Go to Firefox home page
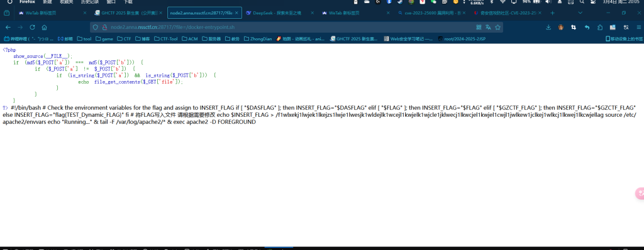The image size is (644, 250). coord(45,28)
